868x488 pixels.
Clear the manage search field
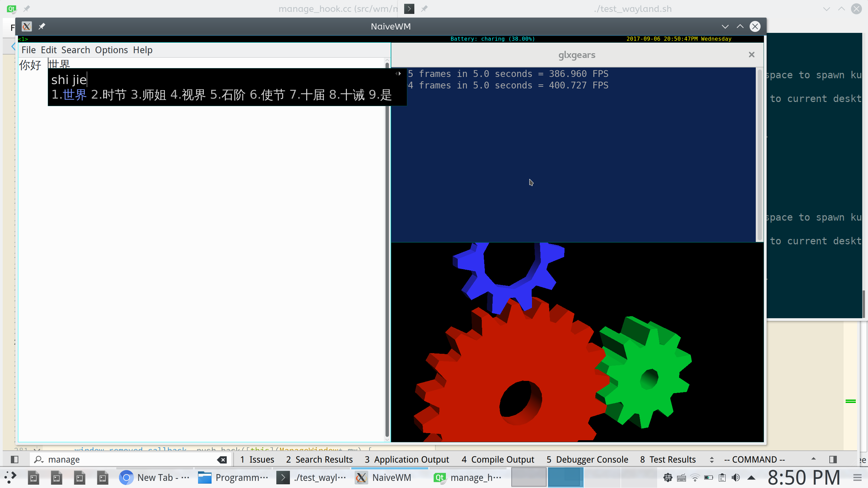(x=222, y=460)
